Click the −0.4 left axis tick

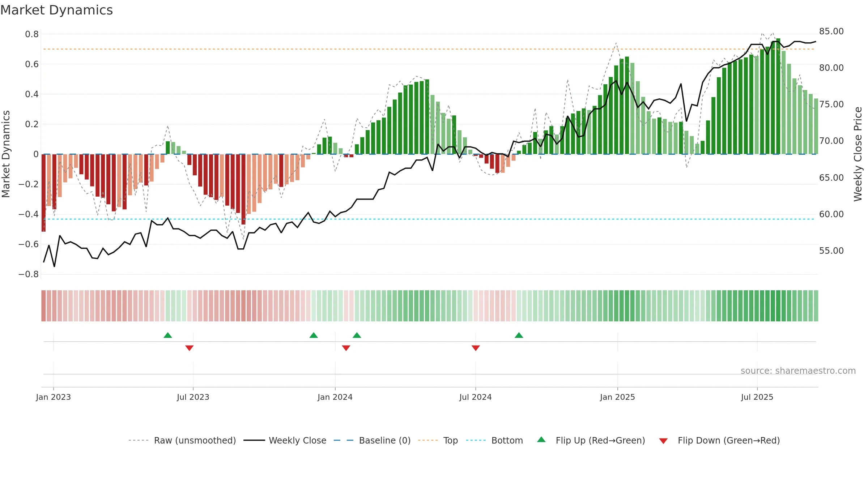point(29,214)
